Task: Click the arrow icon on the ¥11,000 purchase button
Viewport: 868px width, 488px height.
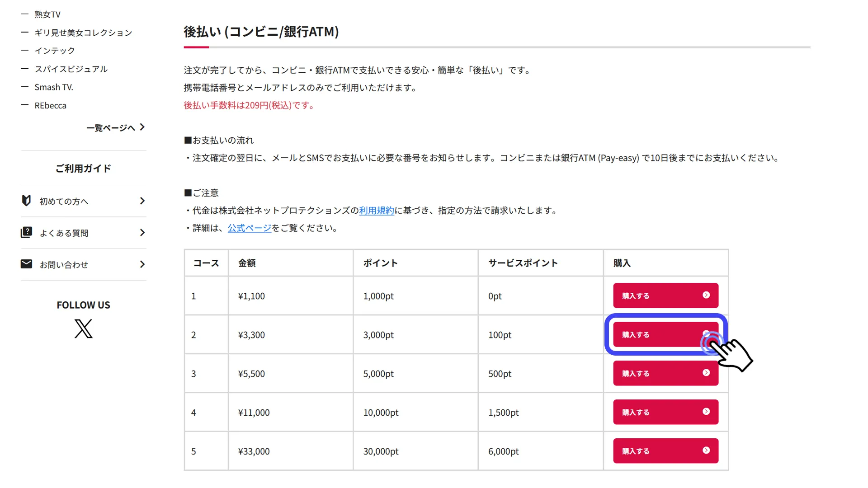Action: click(706, 412)
